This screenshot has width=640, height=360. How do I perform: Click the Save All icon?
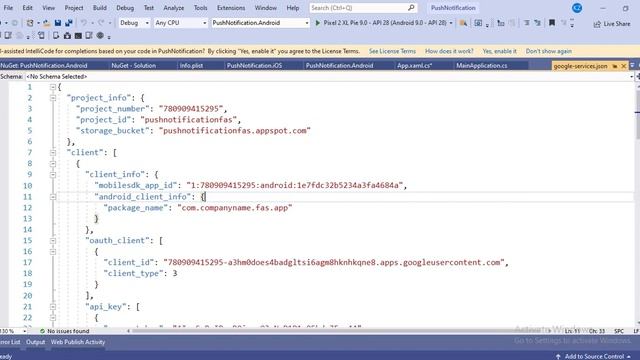(x=69, y=23)
